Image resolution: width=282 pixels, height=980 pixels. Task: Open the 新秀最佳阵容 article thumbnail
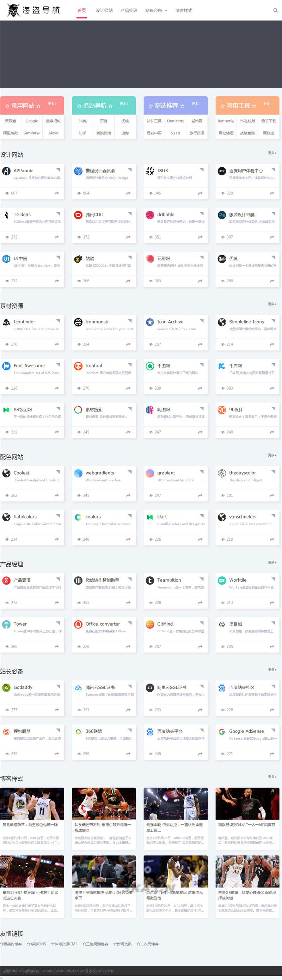[32, 804]
